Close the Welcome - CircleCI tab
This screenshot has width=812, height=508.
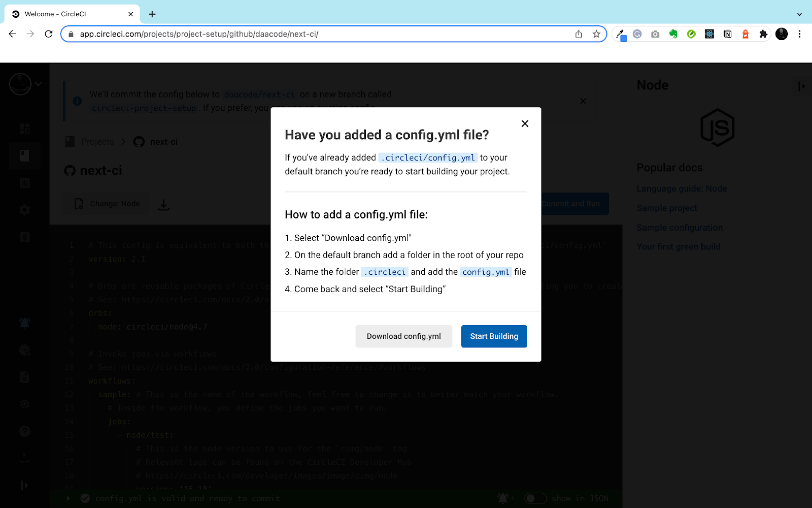pos(131,14)
